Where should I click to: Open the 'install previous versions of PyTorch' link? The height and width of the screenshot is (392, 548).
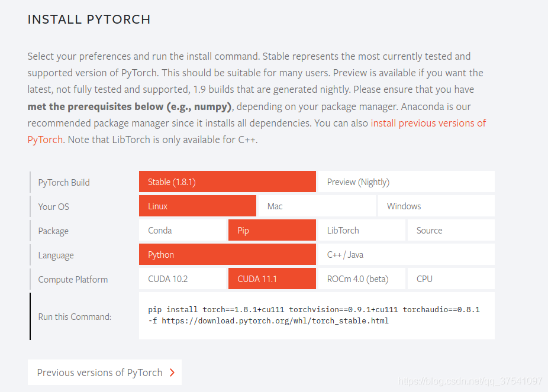pos(428,123)
